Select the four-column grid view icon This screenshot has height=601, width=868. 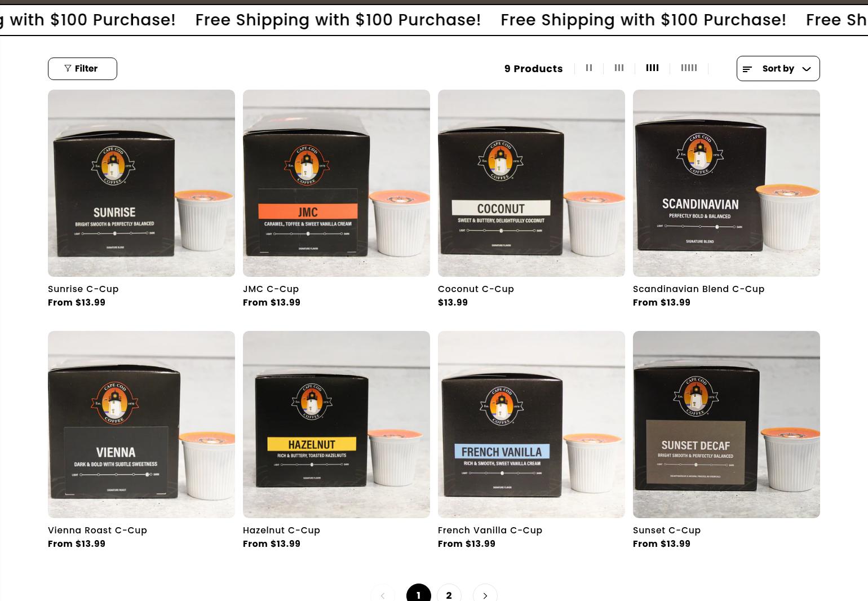(x=652, y=68)
